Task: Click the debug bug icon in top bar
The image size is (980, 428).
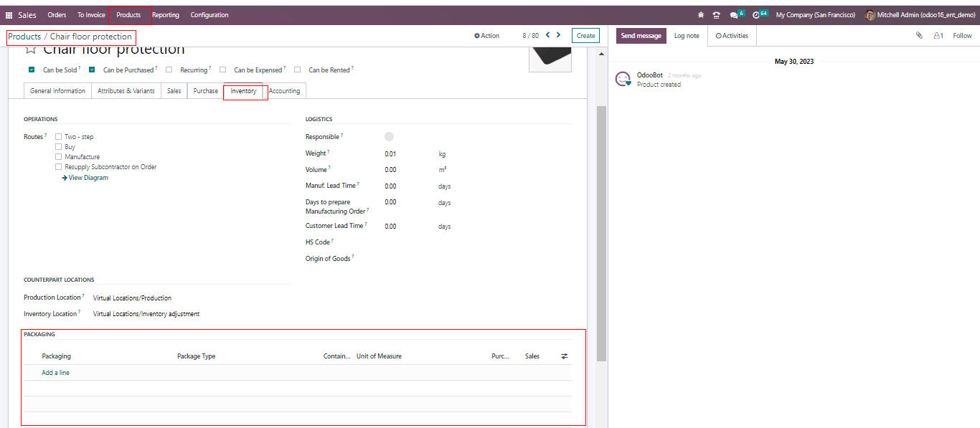Action: (701, 15)
